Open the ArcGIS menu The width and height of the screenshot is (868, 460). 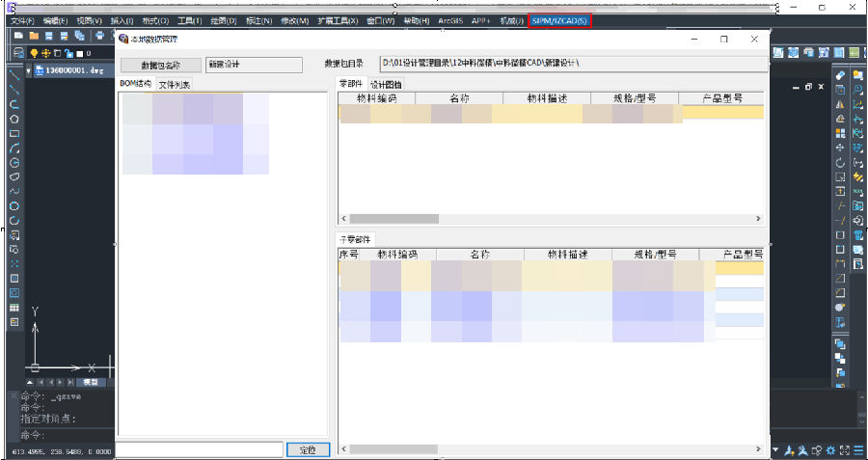point(450,21)
